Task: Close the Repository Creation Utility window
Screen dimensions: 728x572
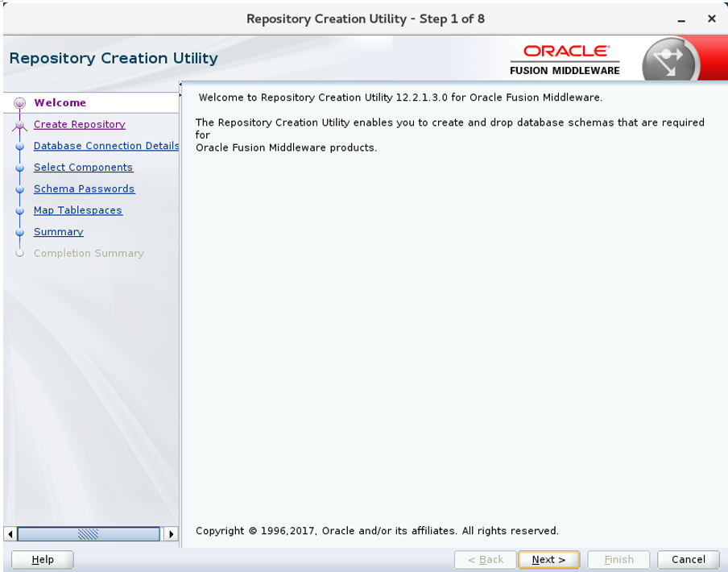Action: point(711,19)
